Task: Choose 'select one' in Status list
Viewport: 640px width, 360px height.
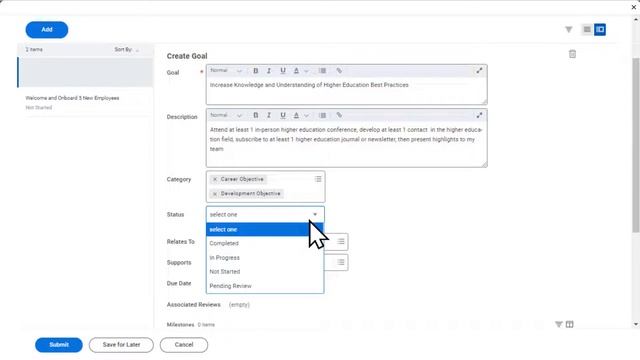Action: point(265,229)
